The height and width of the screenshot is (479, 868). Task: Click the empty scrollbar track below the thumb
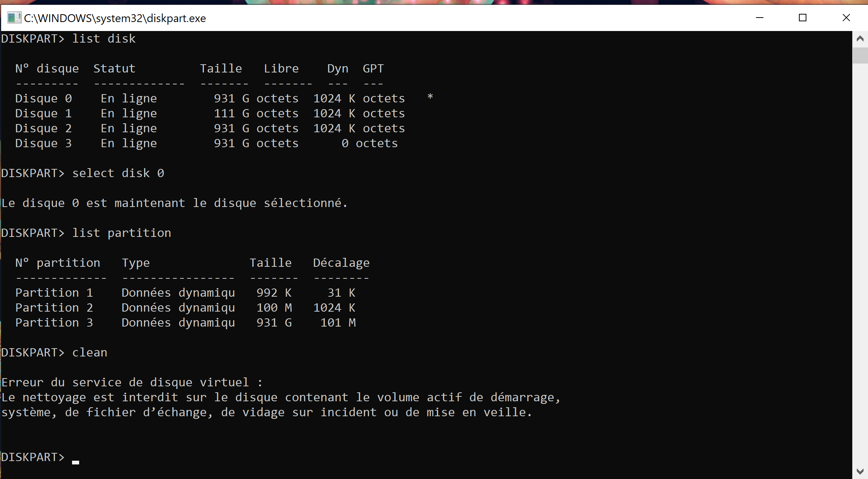pyautogui.click(x=860, y=262)
